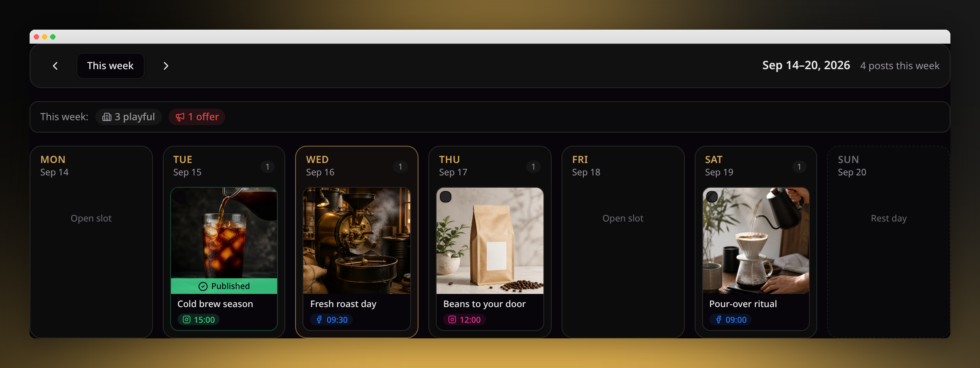Open the Beans to your door thumbnail
The width and height of the screenshot is (980, 368).
[x=490, y=241]
